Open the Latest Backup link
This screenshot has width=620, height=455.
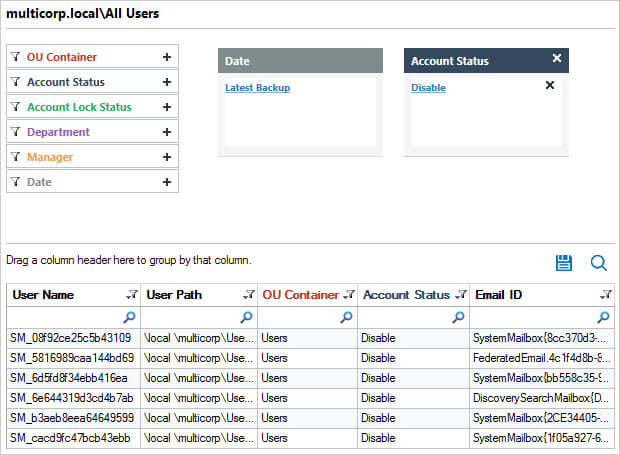pos(257,88)
